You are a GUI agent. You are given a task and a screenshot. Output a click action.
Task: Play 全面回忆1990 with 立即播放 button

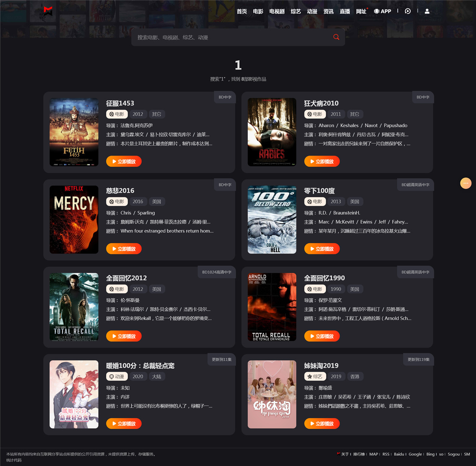[x=322, y=336]
